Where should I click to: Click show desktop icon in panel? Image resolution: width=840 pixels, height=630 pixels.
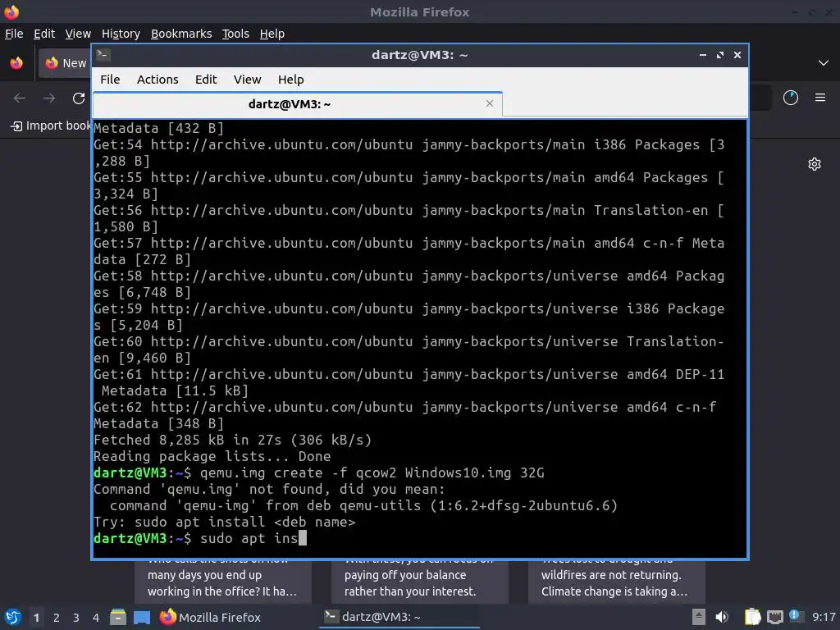141,618
